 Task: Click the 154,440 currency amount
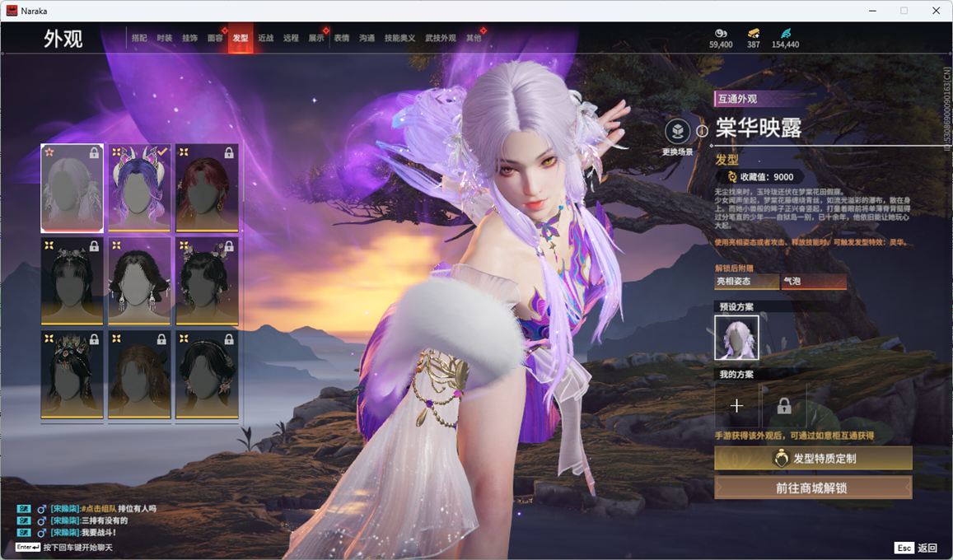tap(785, 44)
